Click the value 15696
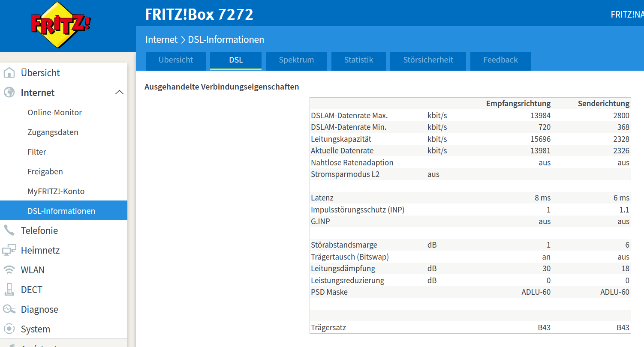Image resolution: width=644 pixels, height=347 pixels. click(540, 139)
